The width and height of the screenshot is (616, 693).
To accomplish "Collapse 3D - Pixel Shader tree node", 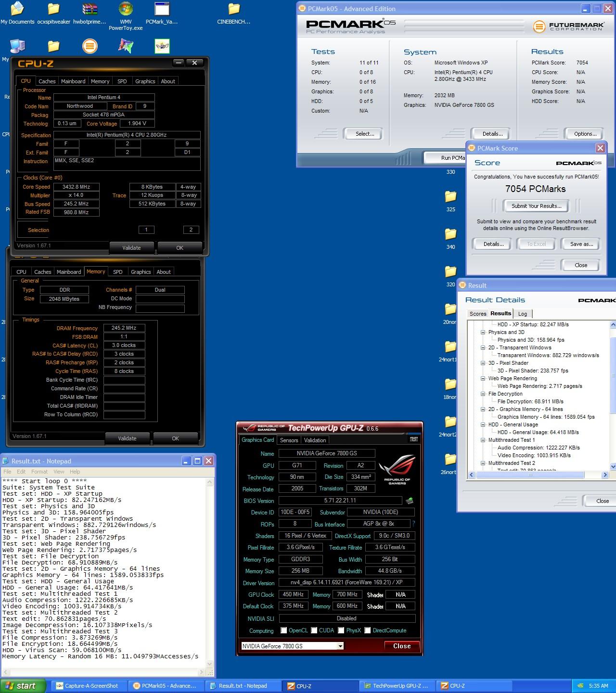I will (x=483, y=363).
